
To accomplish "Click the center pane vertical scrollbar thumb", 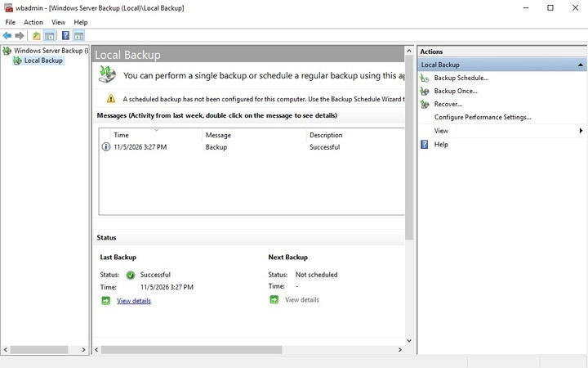I will (409, 147).
